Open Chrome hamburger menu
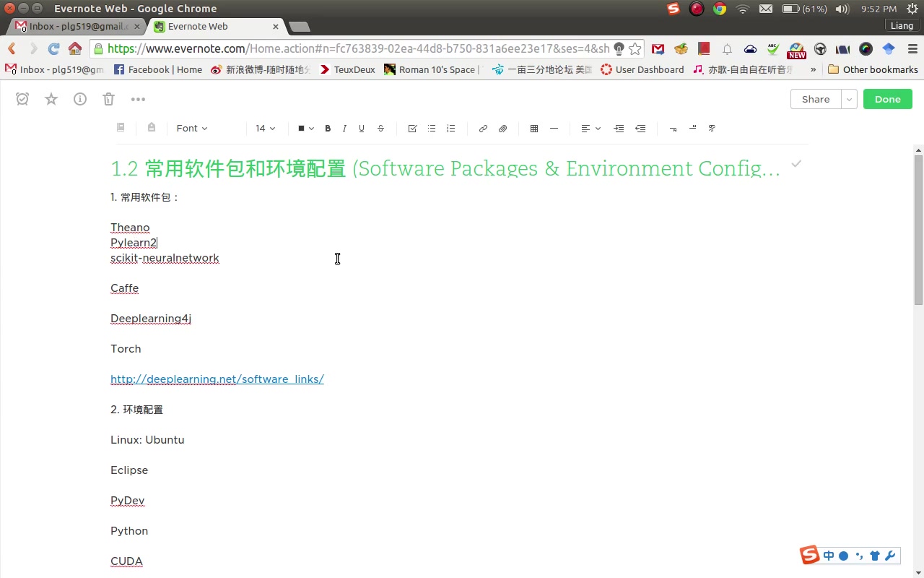The height and width of the screenshot is (578, 924). click(912, 48)
